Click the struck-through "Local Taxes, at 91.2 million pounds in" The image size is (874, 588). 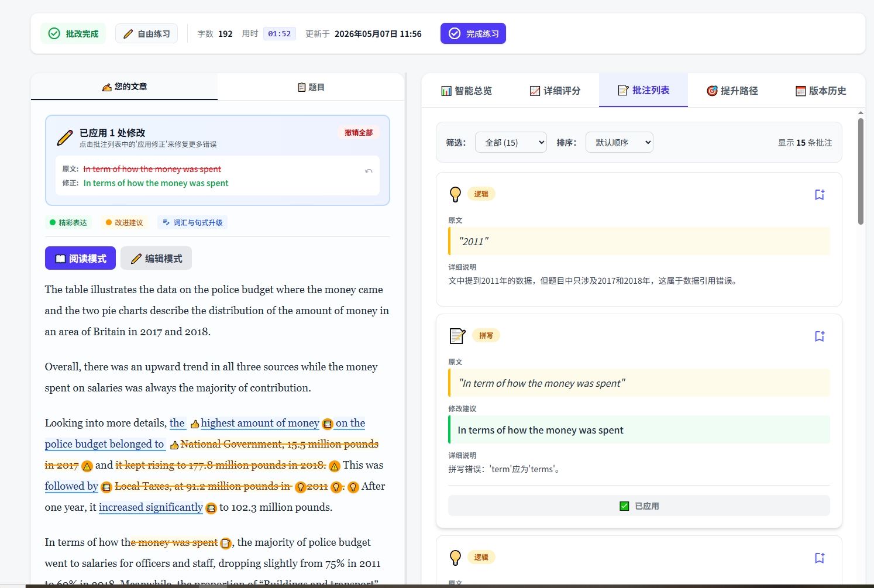coord(203,486)
